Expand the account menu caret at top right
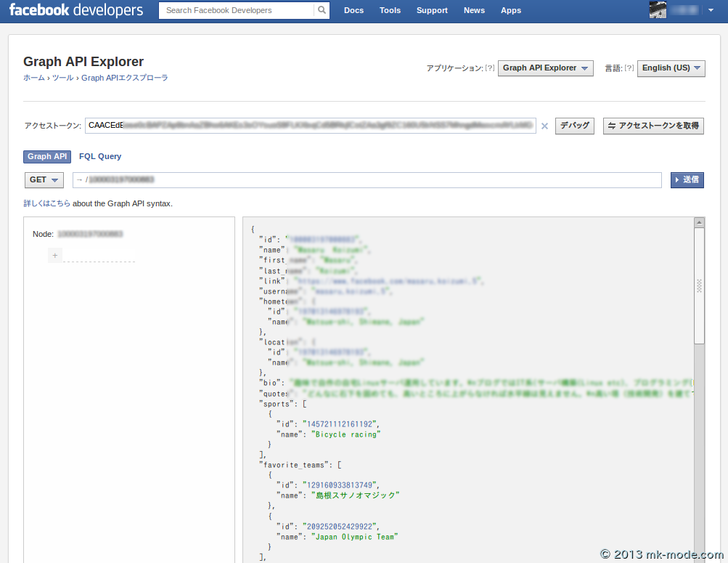728x563 pixels. point(710,10)
